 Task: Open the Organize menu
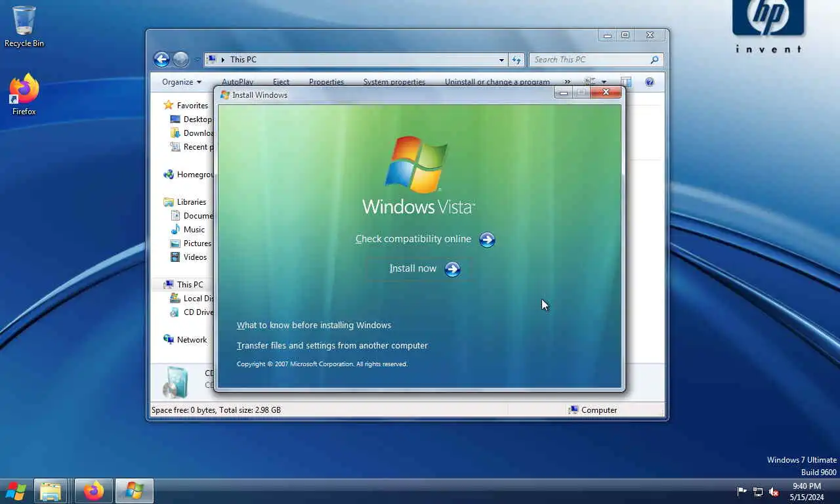point(182,82)
